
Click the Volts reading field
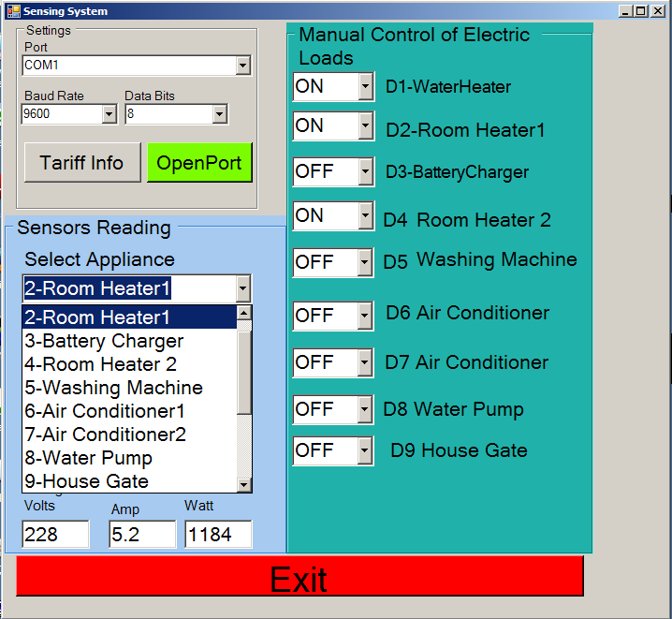pos(55,535)
